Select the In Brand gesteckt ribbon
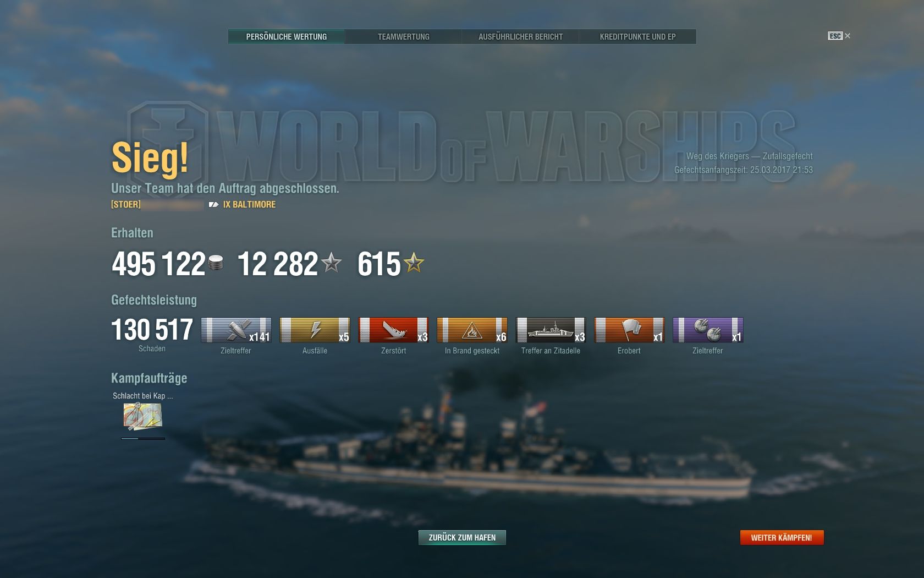The width and height of the screenshot is (924, 578). (472, 330)
